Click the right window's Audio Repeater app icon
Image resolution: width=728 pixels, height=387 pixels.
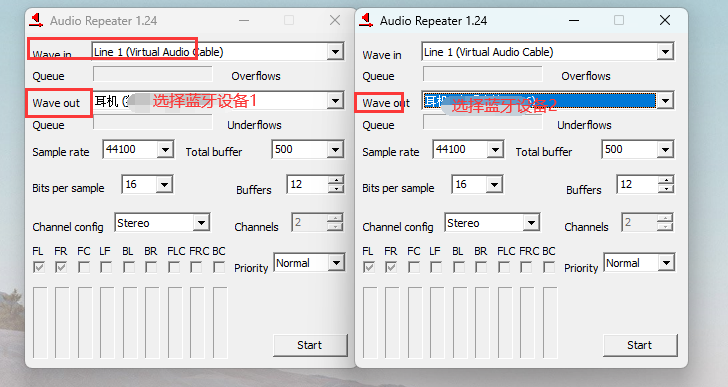366,20
